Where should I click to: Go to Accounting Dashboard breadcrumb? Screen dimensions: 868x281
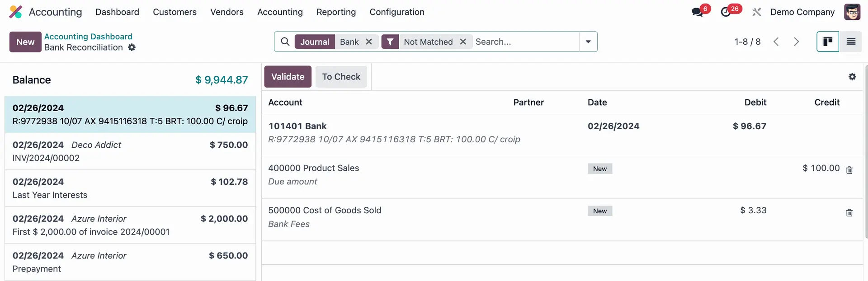(88, 37)
